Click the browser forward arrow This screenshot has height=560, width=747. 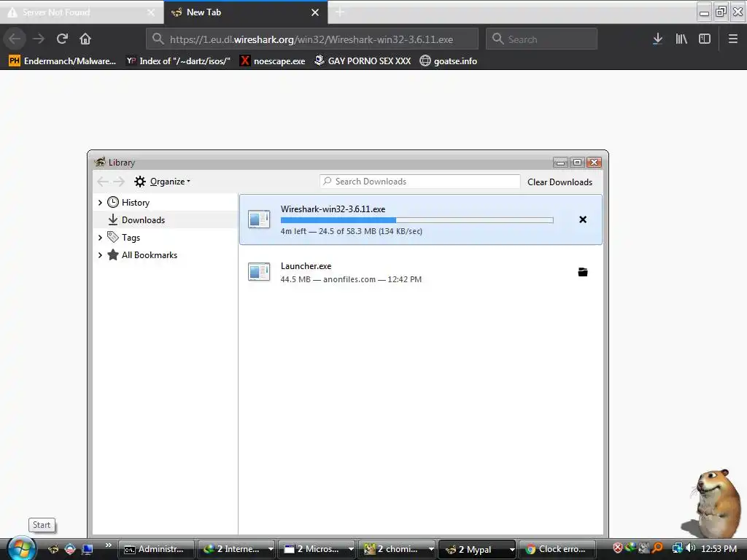point(39,39)
